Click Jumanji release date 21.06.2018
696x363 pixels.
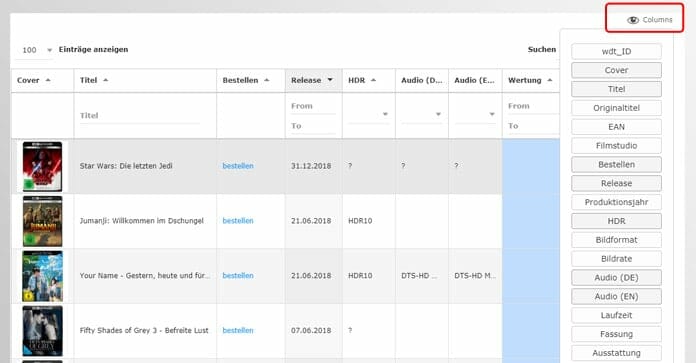tap(311, 221)
